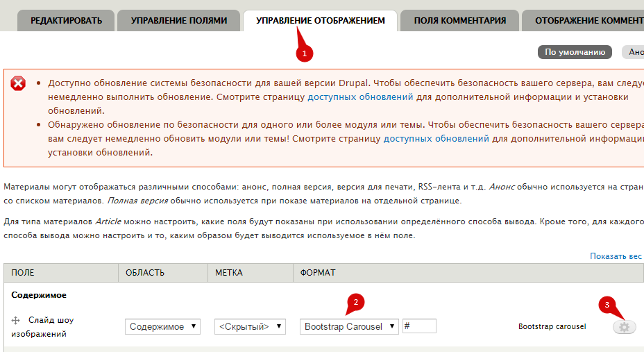
Task: Open first доступных обновлений link
Action: 360,97
